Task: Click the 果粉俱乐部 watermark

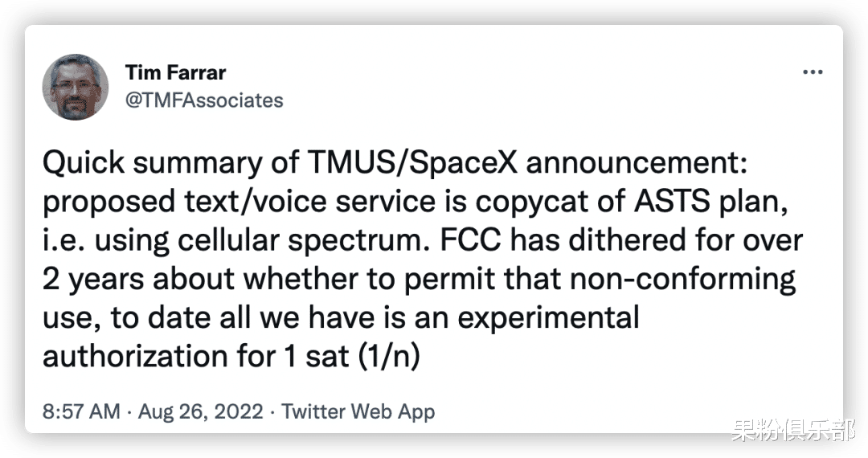Action: [792, 431]
